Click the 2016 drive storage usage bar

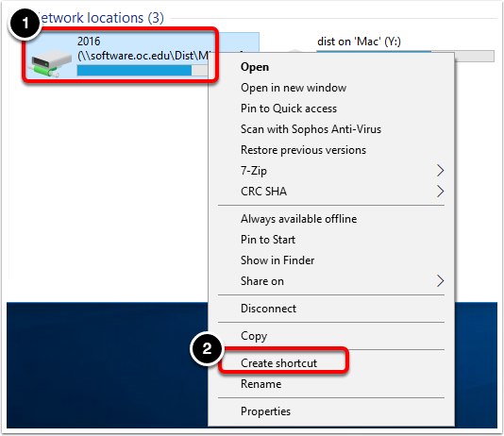pos(143,71)
